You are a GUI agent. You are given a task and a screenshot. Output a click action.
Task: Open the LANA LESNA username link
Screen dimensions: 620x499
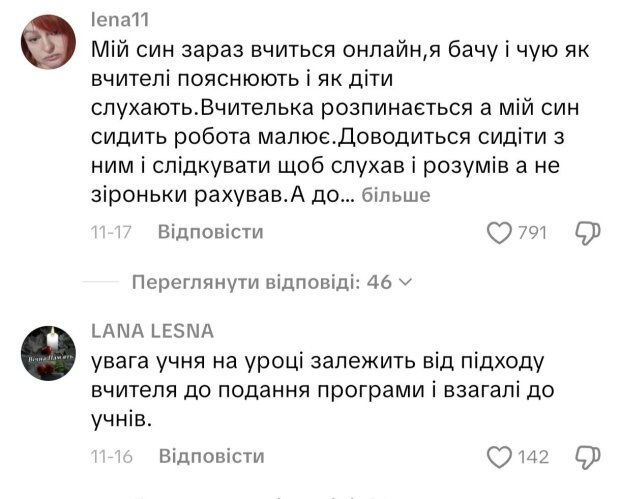(x=152, y=331)
